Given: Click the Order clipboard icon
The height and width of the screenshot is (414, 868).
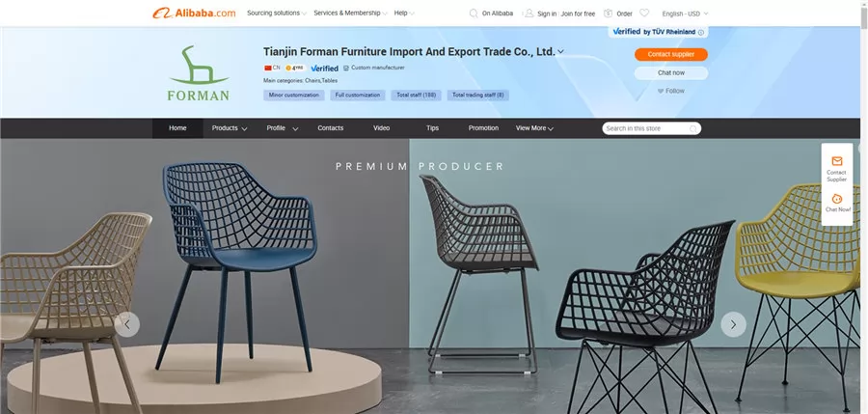Looking at the screenshot, I should pos(608,14).
